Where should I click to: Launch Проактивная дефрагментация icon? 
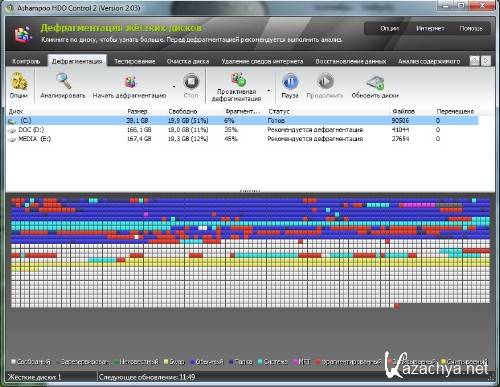click(x=239, y=79)
